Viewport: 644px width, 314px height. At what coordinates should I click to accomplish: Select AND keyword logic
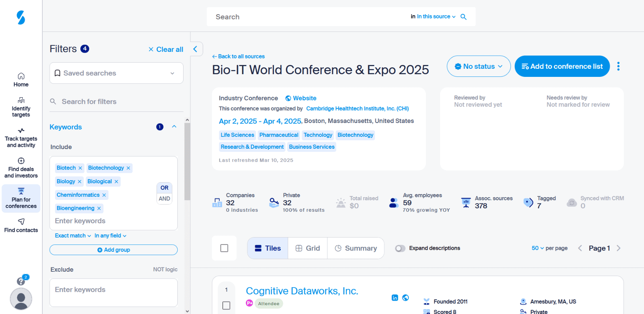click(x=164, y=199)
